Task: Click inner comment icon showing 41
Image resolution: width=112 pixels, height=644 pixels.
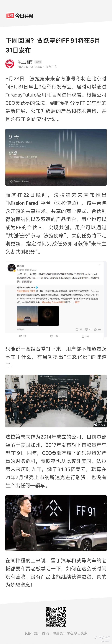Action: pos(88,329)
